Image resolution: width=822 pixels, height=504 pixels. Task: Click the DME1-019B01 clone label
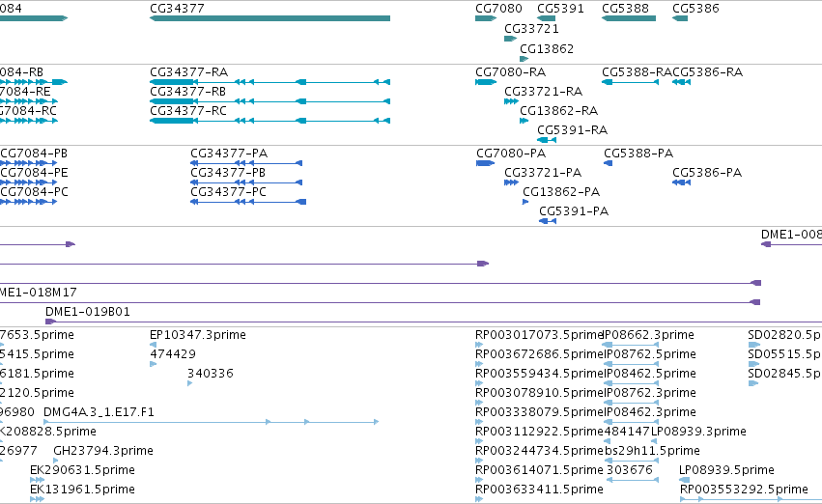pos(88,312)
